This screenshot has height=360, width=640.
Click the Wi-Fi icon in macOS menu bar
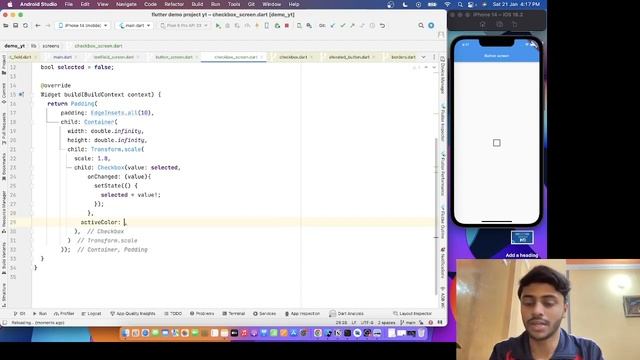tap(447, 4)
